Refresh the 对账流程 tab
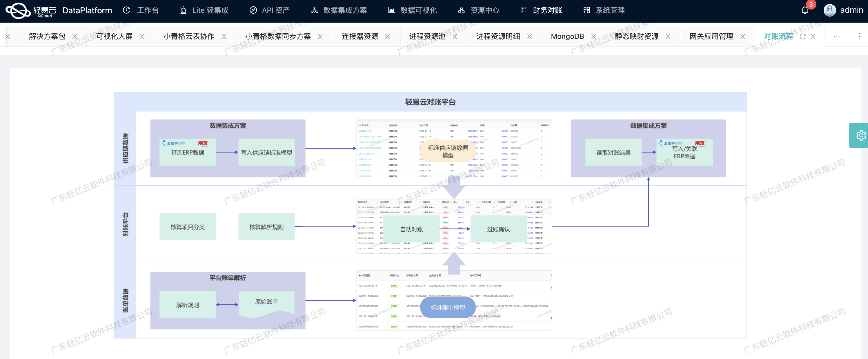The width and height of the screenshot is (868, 359). pyautogui.click(x=802, y=37)
